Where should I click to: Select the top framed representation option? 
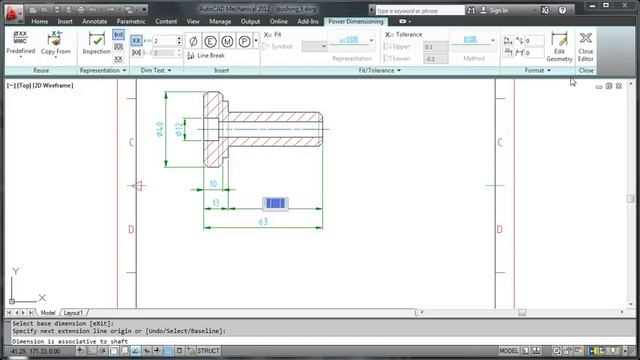point(118,35)
